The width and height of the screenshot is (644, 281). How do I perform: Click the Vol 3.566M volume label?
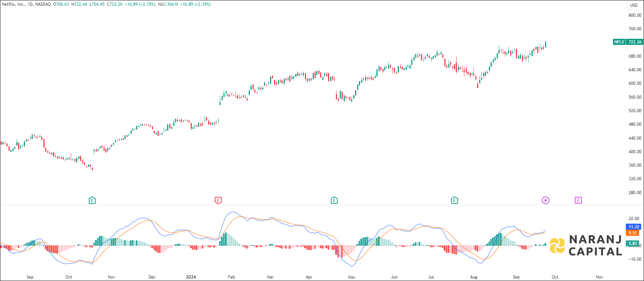168,4
